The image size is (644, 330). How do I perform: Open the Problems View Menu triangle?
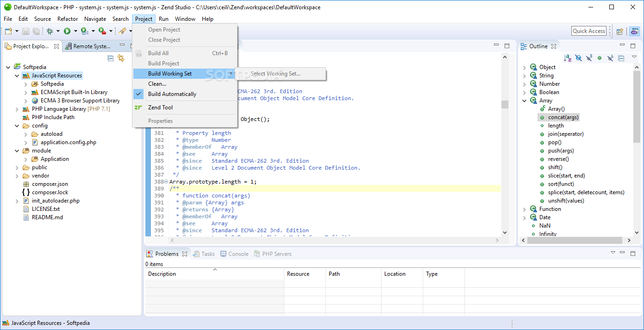click(x=613, y=253)
